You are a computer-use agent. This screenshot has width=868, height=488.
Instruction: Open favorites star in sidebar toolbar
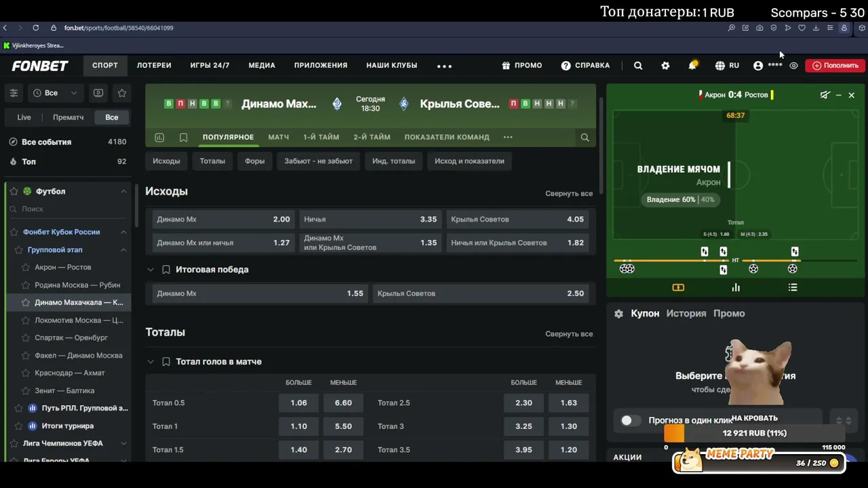(122, 93)
